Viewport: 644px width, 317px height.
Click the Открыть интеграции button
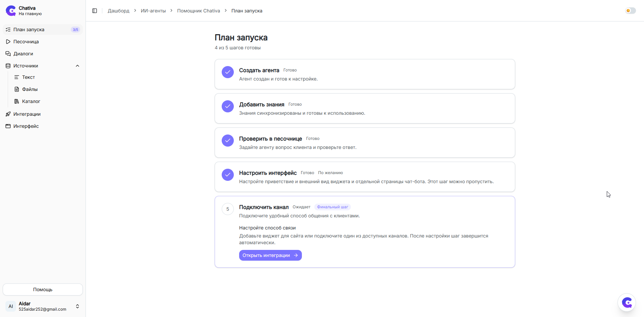(270, 255)
